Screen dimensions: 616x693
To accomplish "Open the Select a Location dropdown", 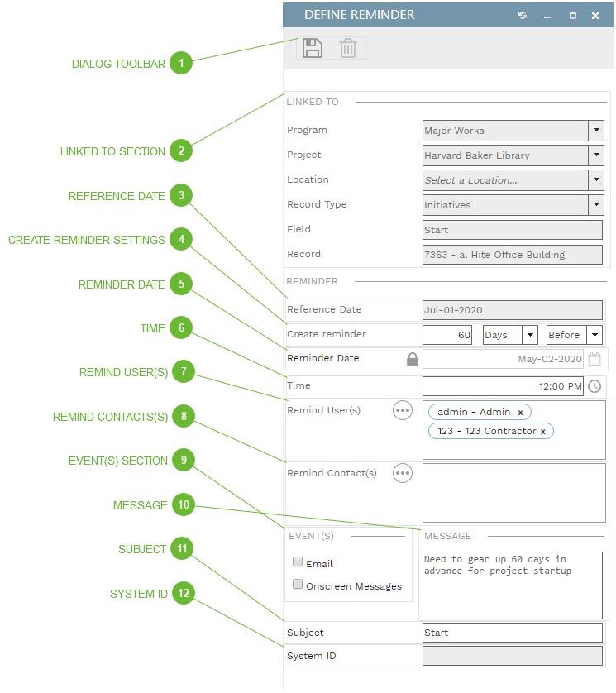I will [595, 180].
